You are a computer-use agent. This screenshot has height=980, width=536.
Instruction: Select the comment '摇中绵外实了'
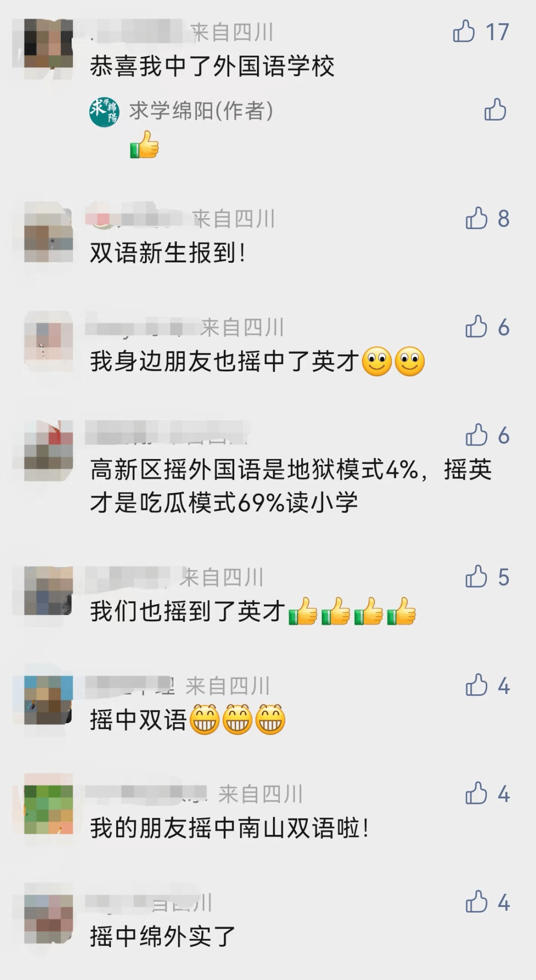(163, 937)
